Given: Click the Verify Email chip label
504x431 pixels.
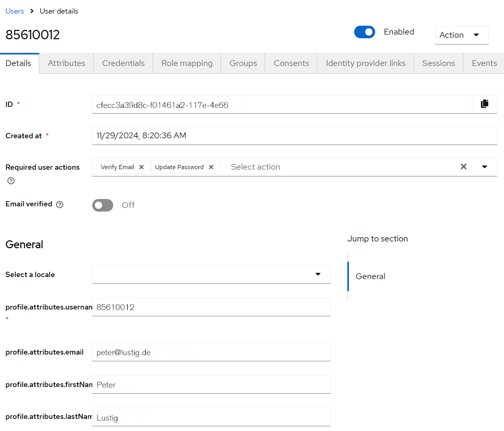Looking at the screenshot, I should tap(117, 167).
